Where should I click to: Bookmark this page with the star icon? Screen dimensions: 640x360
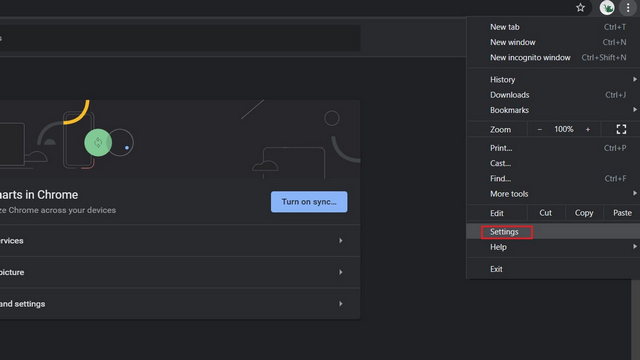click(580, 7)
